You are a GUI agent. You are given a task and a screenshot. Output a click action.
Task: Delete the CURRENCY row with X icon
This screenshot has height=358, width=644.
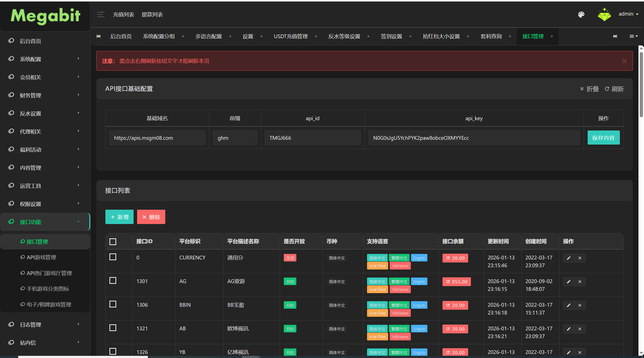(580, 258)
